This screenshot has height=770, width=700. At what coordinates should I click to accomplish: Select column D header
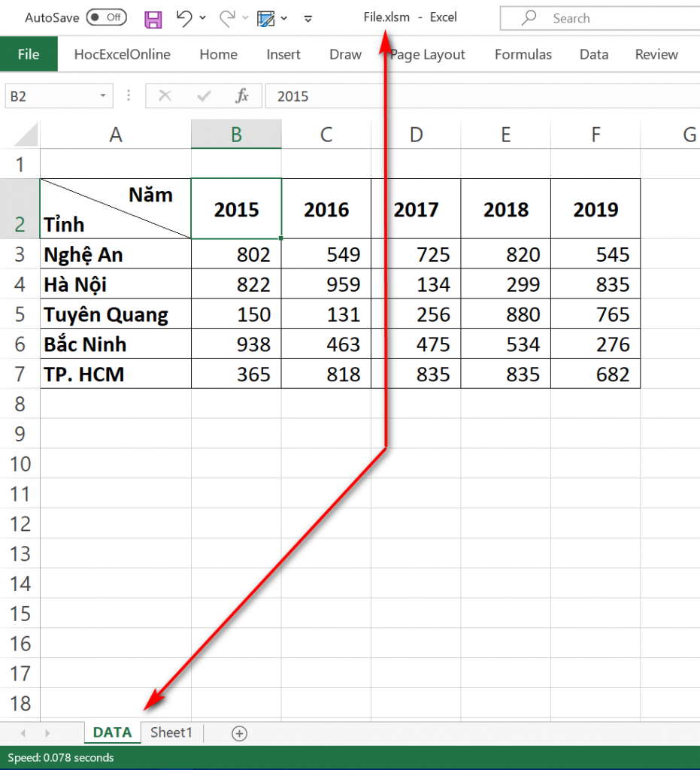[x=416, y=135]
